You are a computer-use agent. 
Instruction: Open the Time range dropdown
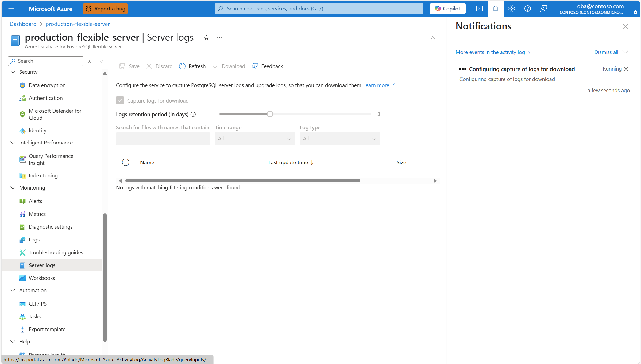[255, 139]
